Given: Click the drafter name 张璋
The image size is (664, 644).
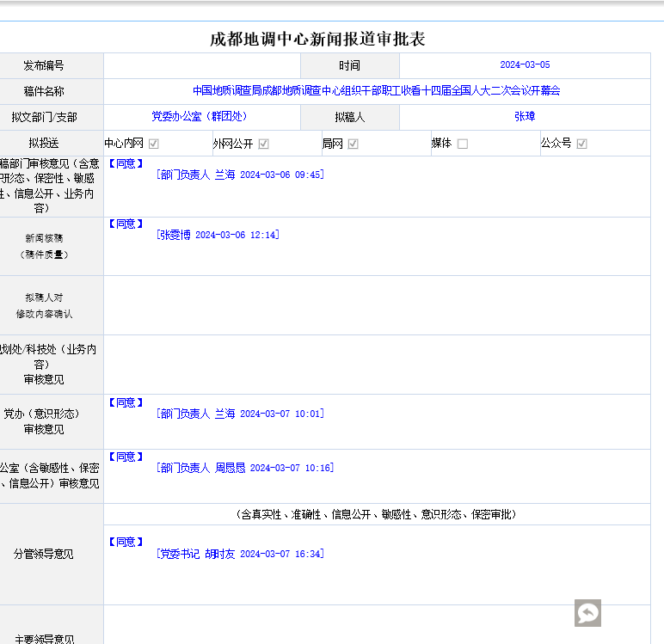Looking at the screenshot, I should tap(524, 117).
